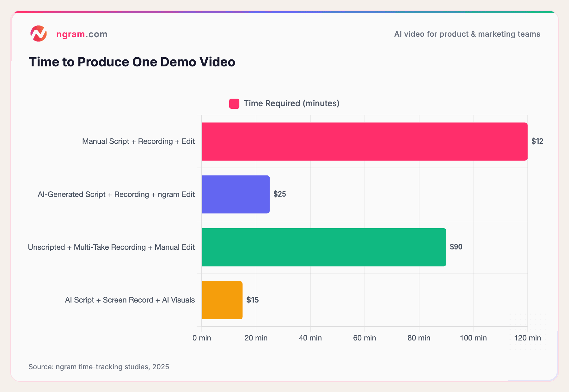The height and width of the screenshot is (392, 569).
Task: Select the purple AI-Generated Script bar
Action: 236,194
